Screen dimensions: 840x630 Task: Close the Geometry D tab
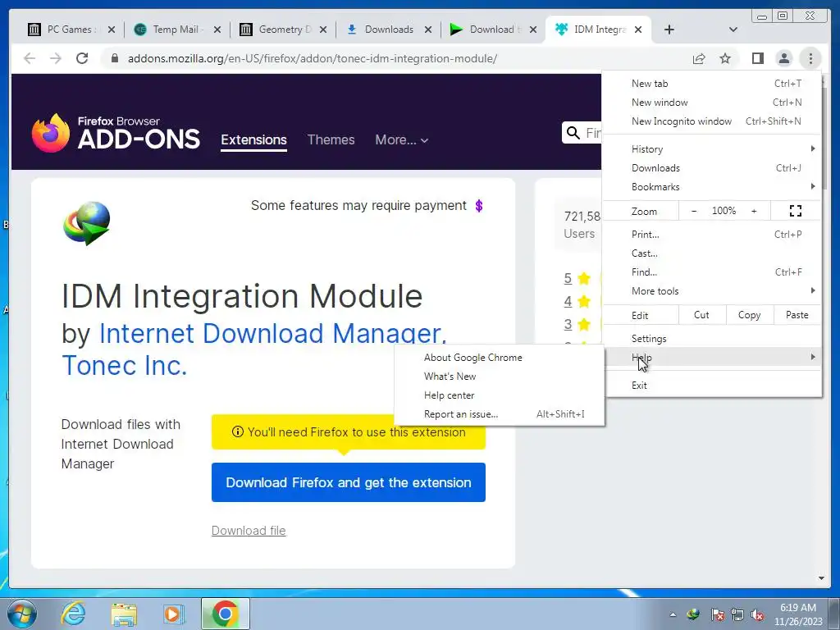tap(323, 30)
